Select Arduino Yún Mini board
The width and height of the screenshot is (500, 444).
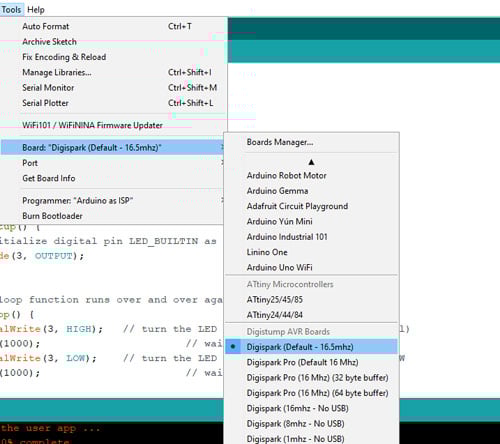tap(312, 221)
